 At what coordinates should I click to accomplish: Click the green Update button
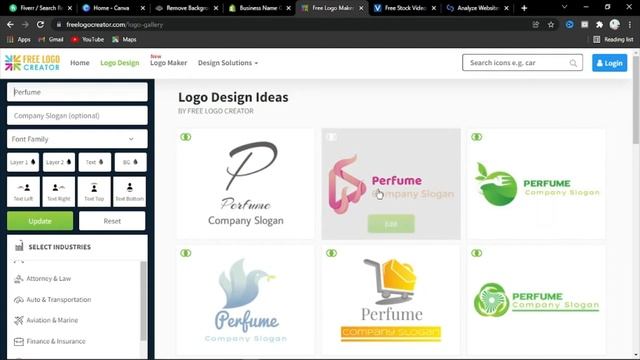(x=40, y=221)
